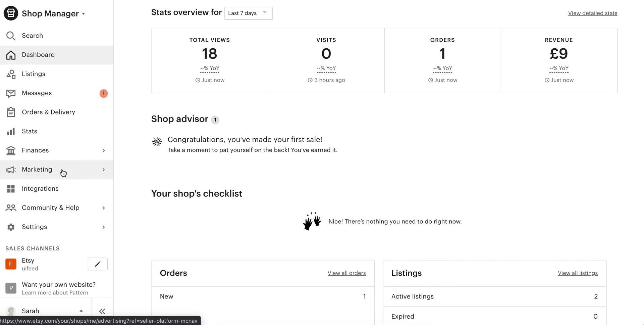The height and width of the screenshot is (325, 644).
Task: Open Listings via its sidebar icon
Action: pyautogui.click(x=11, y=74)
